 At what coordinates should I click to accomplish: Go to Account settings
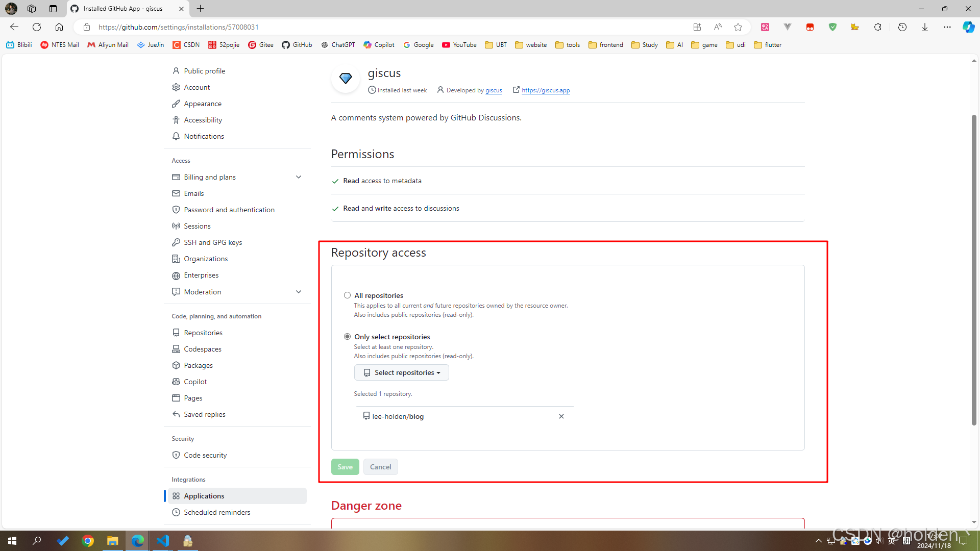click(197, 87)
